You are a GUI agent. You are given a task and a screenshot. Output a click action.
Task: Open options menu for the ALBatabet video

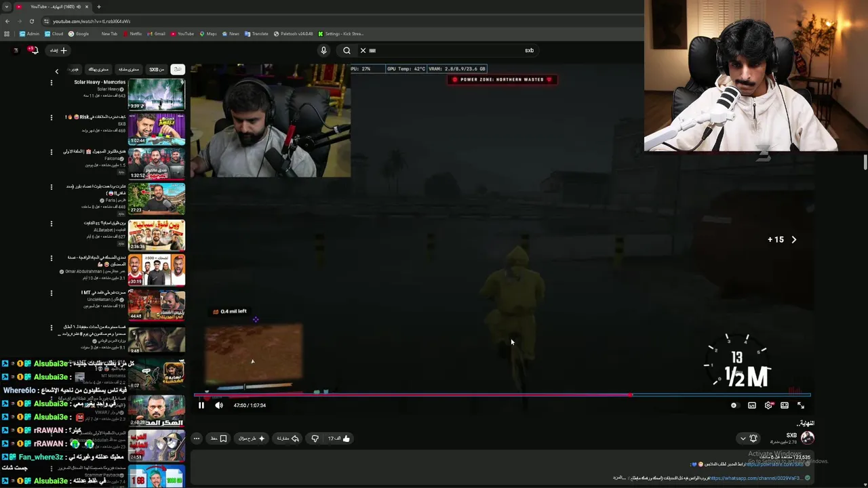pos(51,223)
